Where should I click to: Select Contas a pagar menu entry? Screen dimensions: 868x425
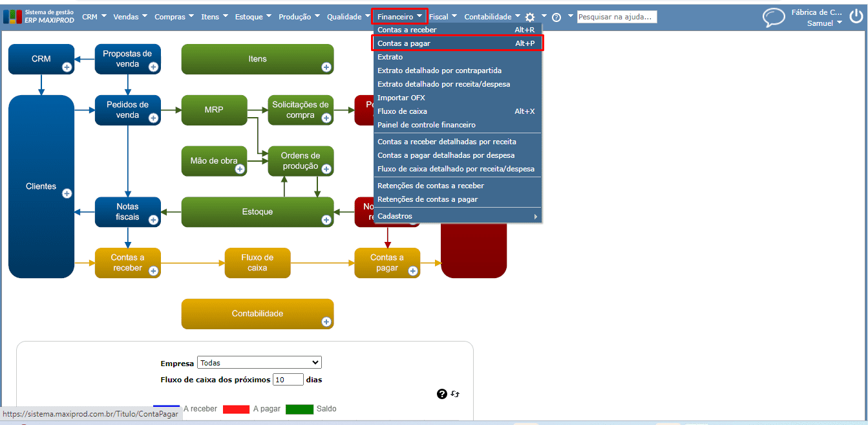[x=458, y=43]
